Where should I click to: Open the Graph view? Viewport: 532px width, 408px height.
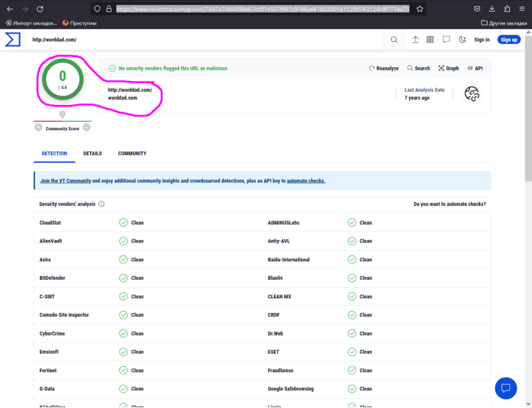tap(448, 68)
